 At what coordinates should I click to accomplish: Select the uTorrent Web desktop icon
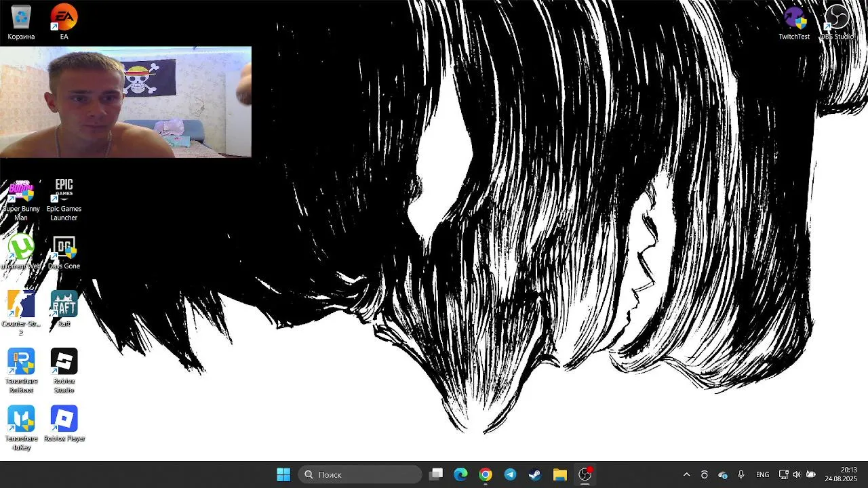point(21,252)
